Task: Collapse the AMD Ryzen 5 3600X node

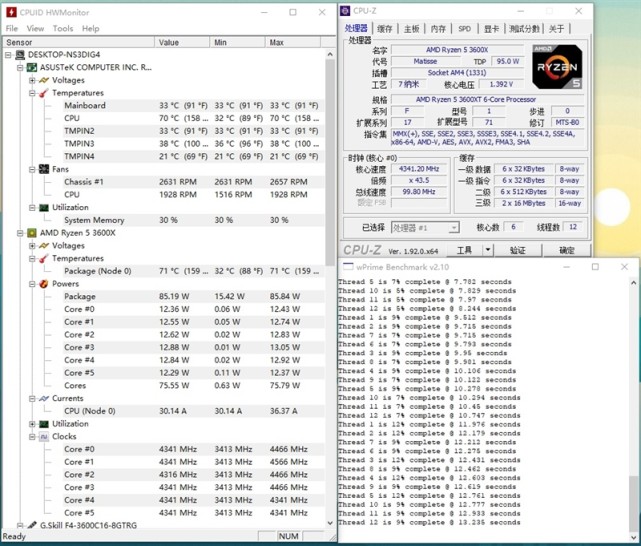Action: coord(20,233)
